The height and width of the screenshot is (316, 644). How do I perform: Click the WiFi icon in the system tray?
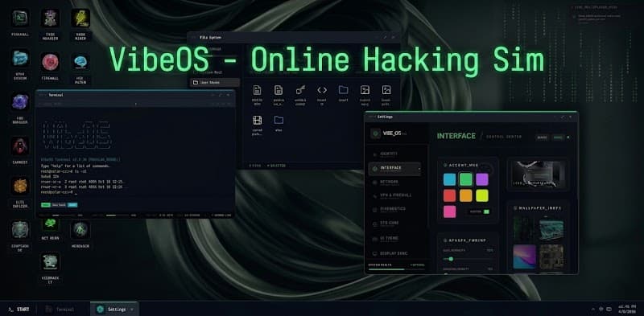[x=601, y=309]
